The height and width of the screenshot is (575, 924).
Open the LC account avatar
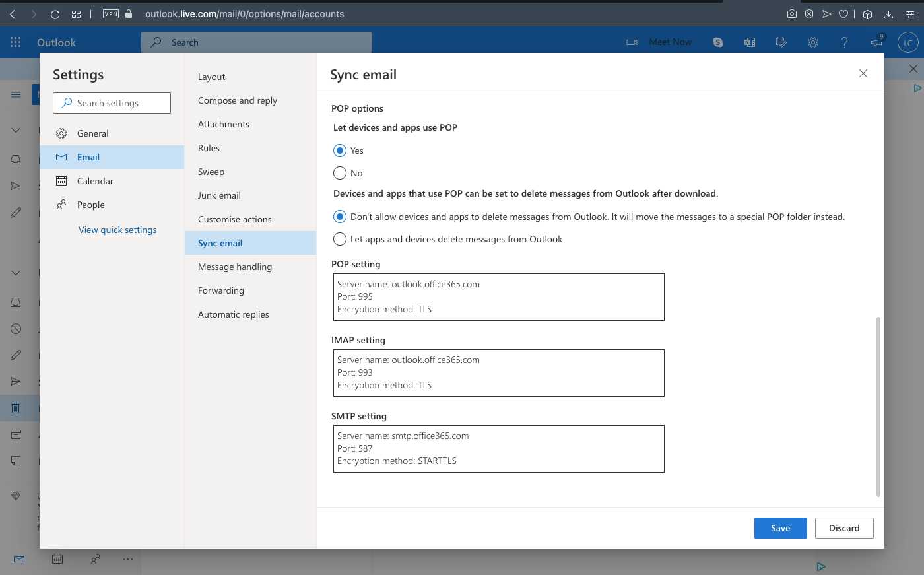coord(908,43)
